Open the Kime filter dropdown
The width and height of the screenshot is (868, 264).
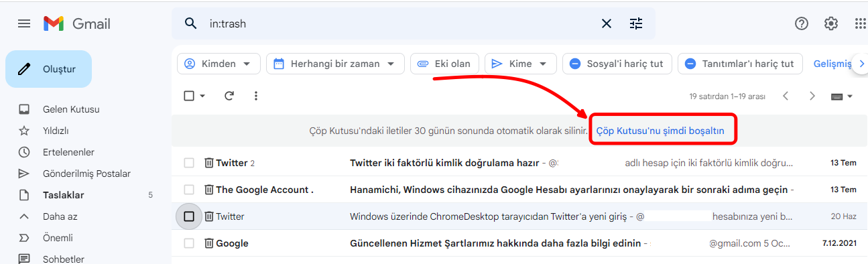[x=520, y=64]
